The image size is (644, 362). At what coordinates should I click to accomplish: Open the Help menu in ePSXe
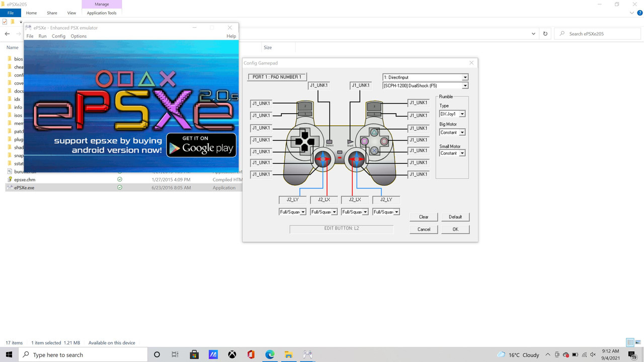pyautogui.click(x=231, y=36)
